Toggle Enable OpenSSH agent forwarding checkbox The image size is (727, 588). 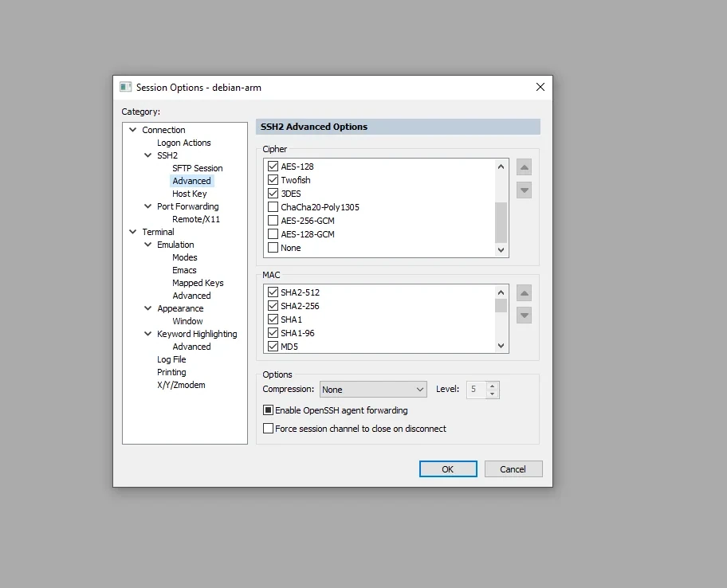pos(268,410)
